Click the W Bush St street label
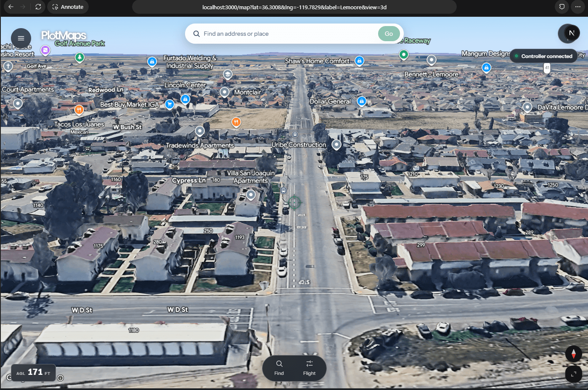 point(127,127)
